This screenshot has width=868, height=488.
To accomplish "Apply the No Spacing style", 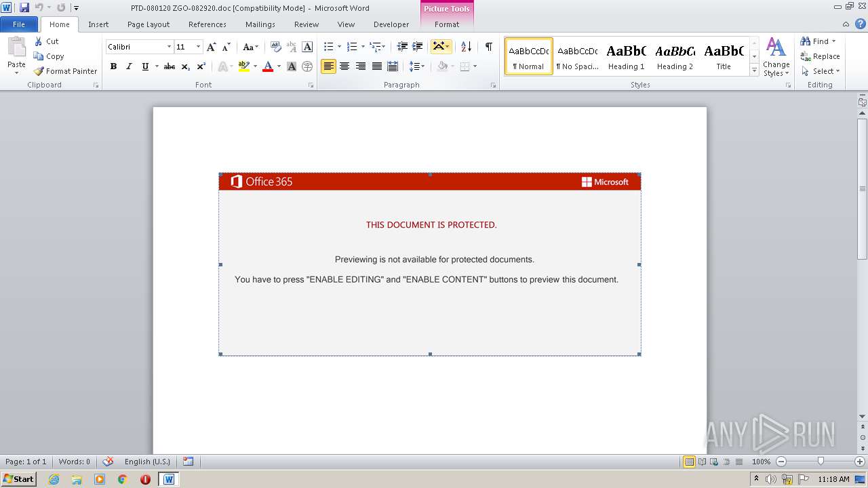I will [x=577, y=56].
